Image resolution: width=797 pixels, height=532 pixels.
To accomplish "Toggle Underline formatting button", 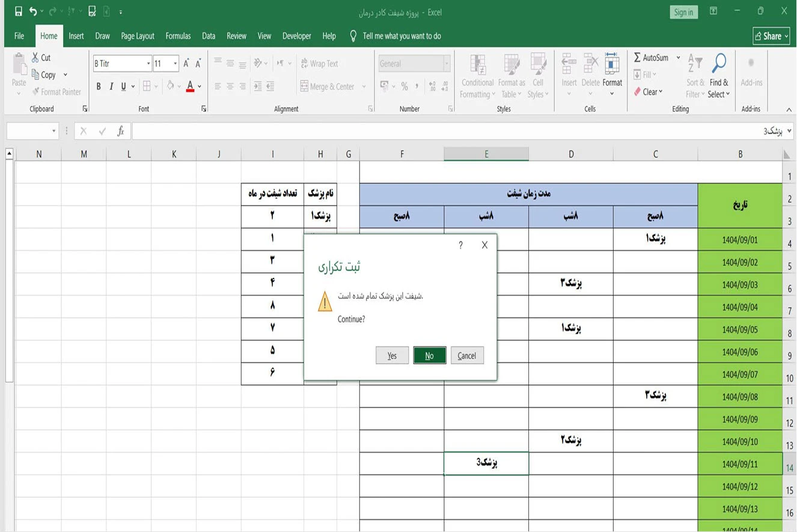I will coord(123,87).
